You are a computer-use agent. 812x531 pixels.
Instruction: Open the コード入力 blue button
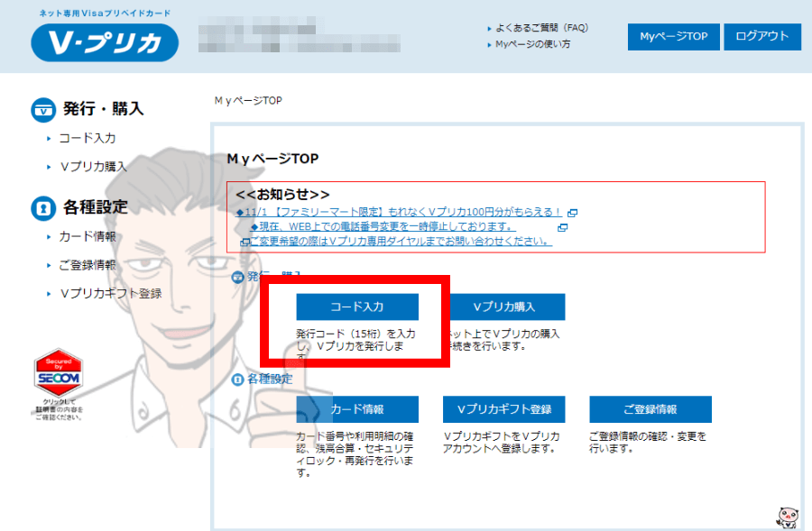[356, 307]
